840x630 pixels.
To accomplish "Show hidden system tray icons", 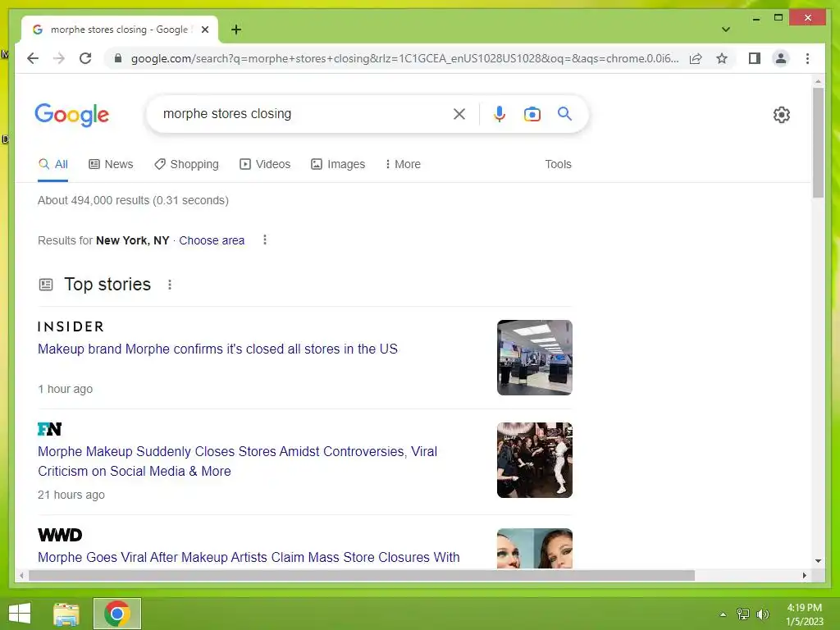I will [x=723, y=614].
